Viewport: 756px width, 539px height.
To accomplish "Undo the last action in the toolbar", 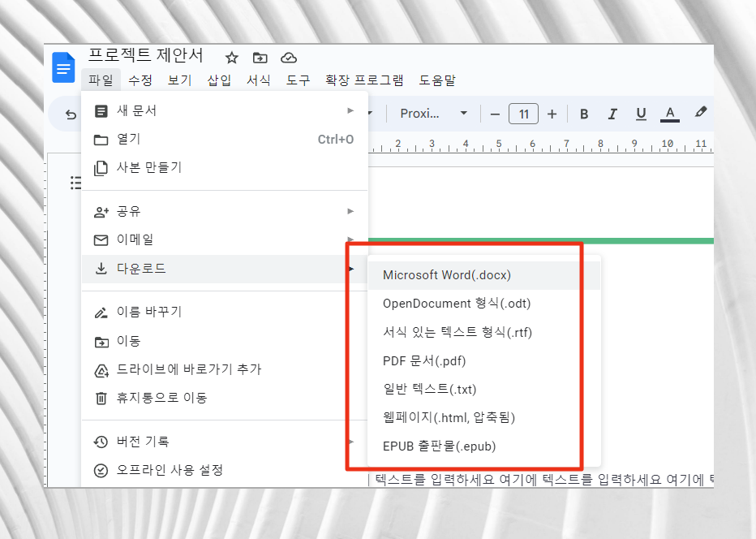I will pos(71,114).
